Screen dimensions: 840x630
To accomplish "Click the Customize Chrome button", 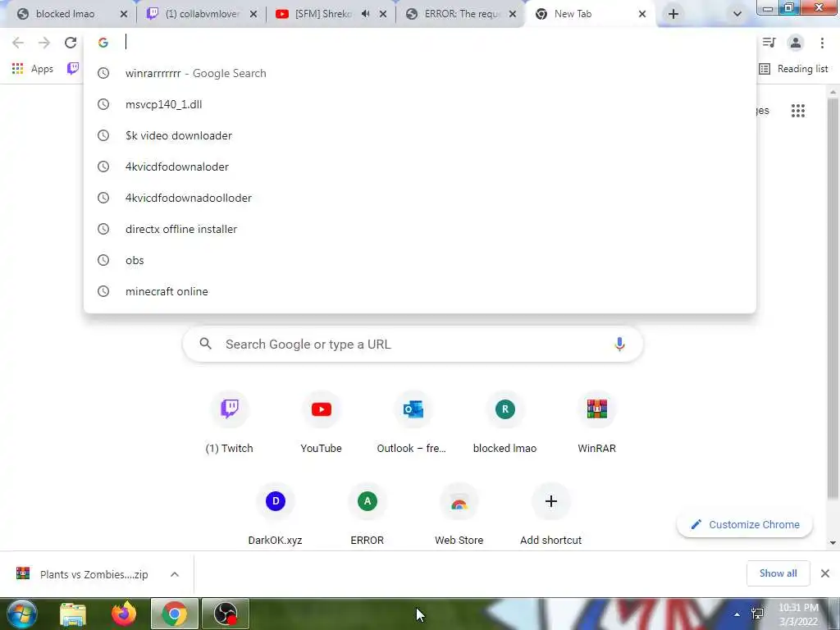I will pos(745,524).
